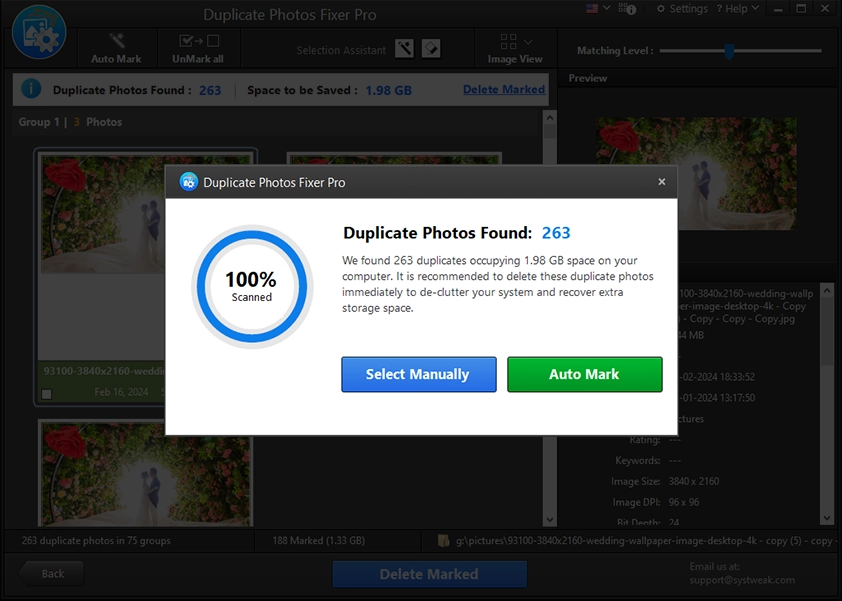This screenshot has height=601, width=842.
Task: Click the Selection Assistant eraser icon
Action: click(431, 49)
